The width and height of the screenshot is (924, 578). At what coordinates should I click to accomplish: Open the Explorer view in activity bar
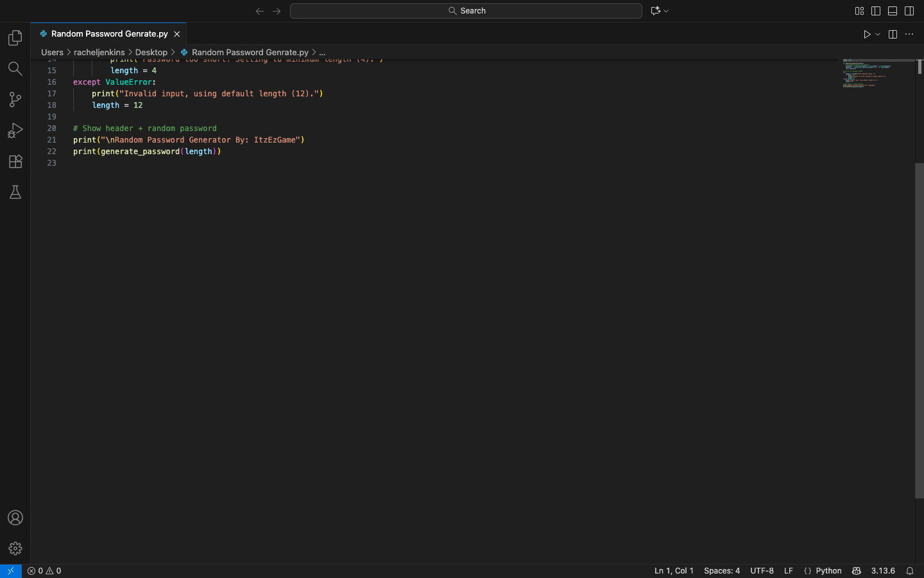pos(15,39)
